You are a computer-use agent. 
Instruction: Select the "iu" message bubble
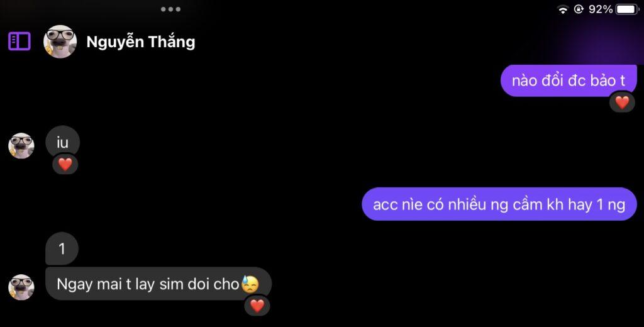[x=62, y=142]
